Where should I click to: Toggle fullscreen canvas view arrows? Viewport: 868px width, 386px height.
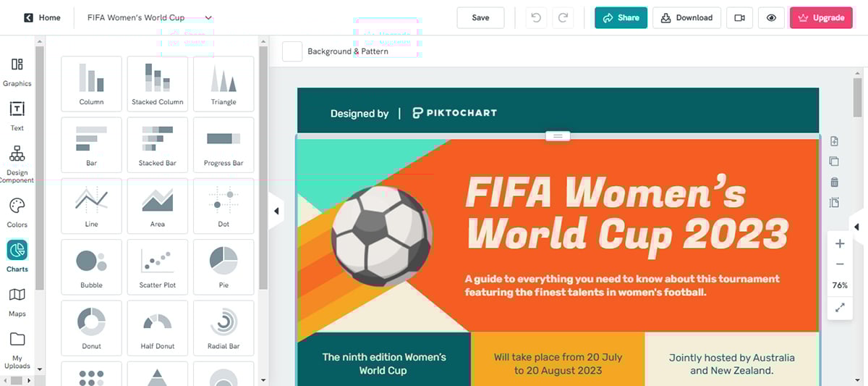[x=840, y=308]
